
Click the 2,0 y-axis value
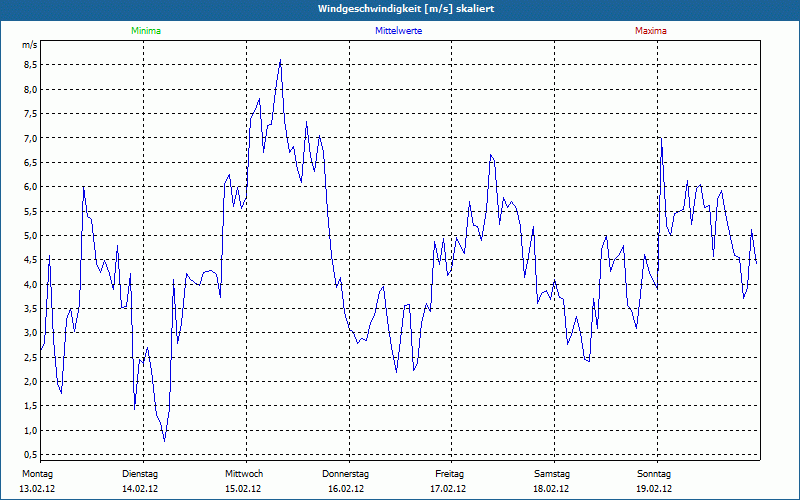click(x=30, y=382)
